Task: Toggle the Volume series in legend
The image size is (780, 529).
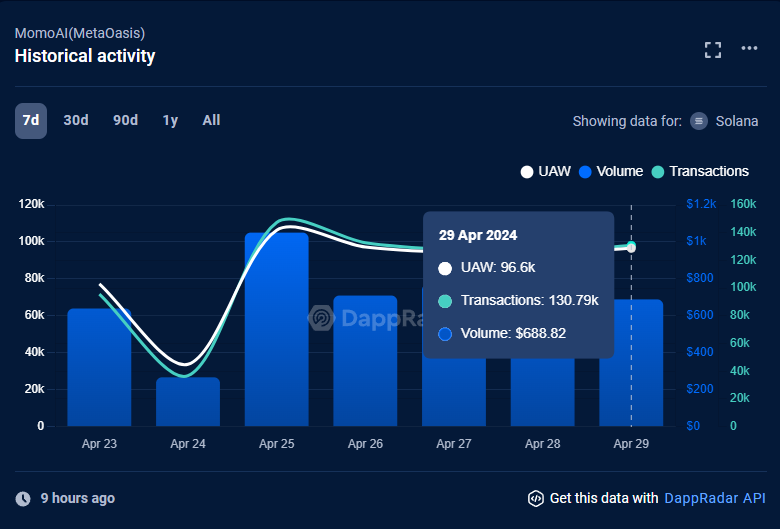Action: tap(611, 171)
